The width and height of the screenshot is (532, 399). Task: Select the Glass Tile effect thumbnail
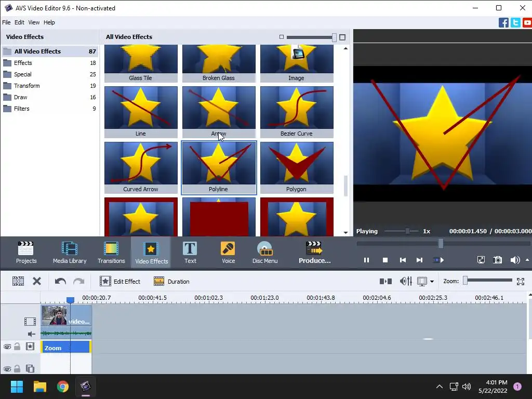[x=141, y=63]
